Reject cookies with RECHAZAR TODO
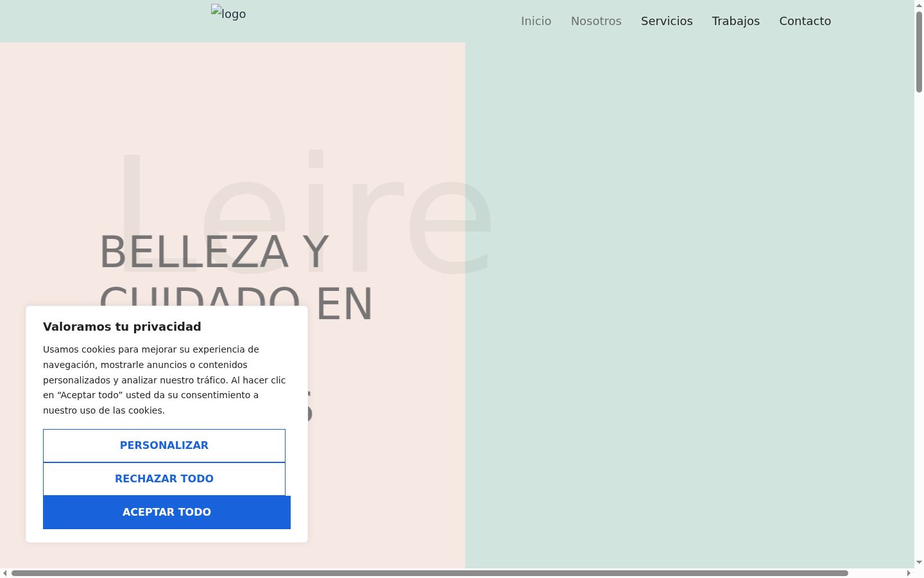 click(x=164, y=479)
